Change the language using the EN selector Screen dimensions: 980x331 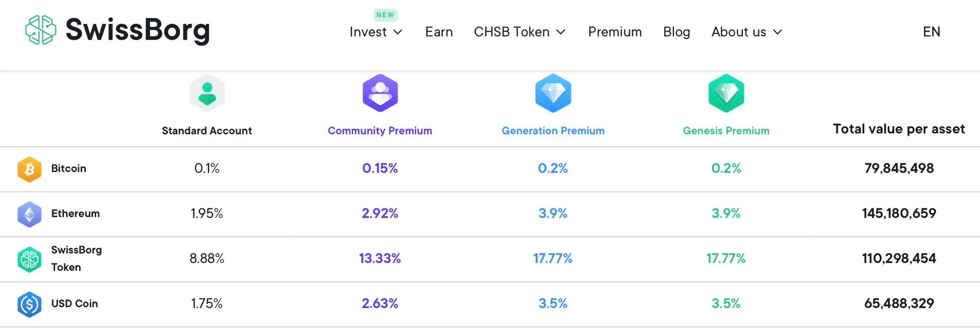point(932,32)
